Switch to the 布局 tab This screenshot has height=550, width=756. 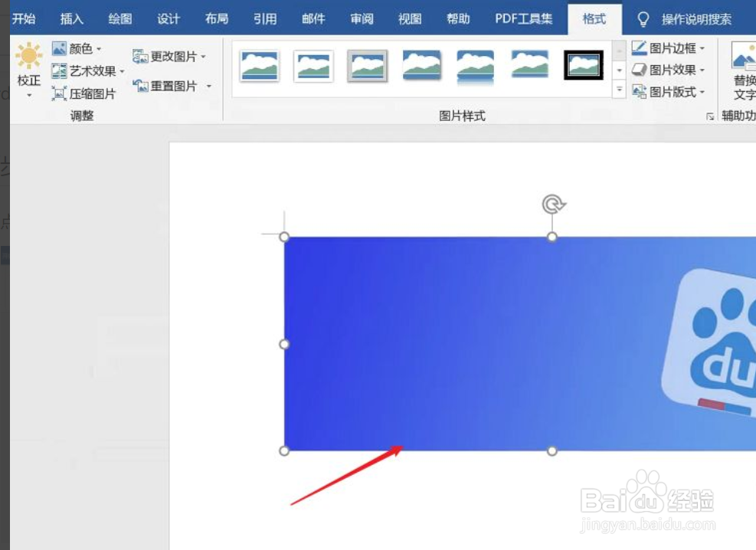(217, 19)
